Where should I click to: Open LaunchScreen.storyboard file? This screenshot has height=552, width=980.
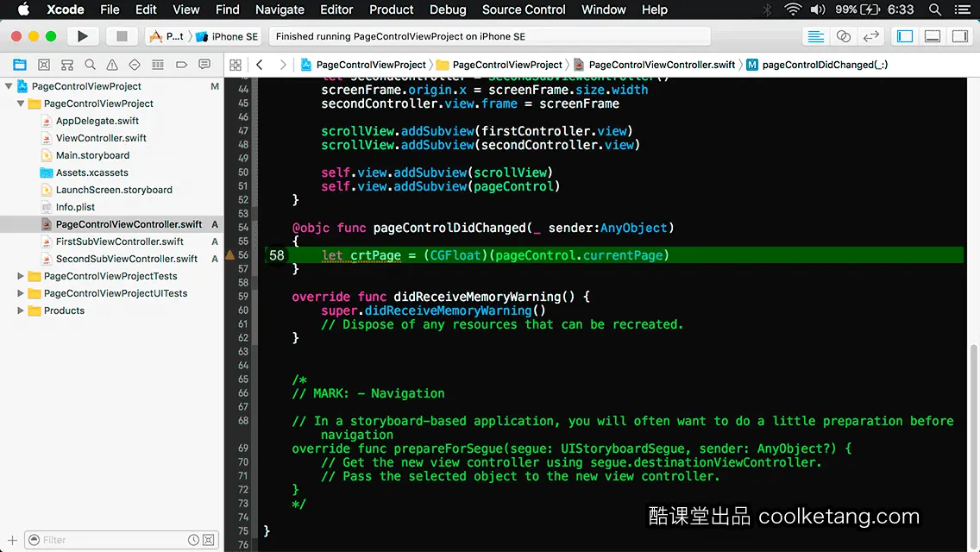tap(114, 190)
